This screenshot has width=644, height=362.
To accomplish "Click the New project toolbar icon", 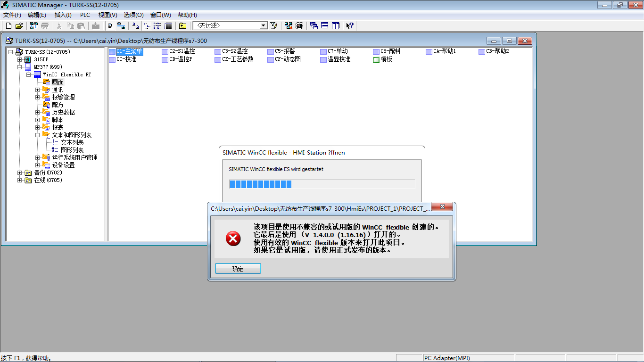I will (x=8, y=25).
